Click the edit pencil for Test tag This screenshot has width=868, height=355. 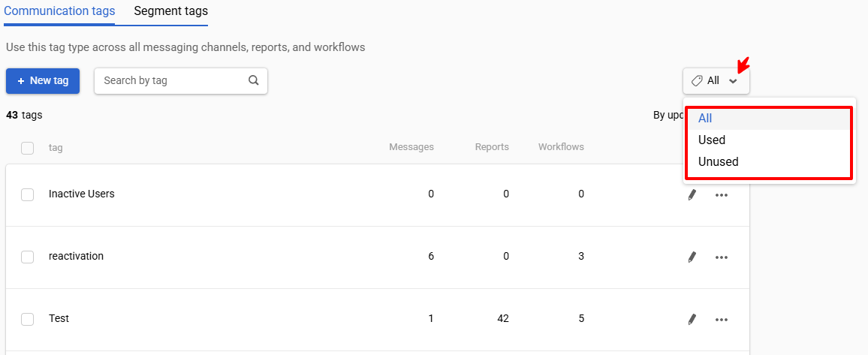pos(692,319)
